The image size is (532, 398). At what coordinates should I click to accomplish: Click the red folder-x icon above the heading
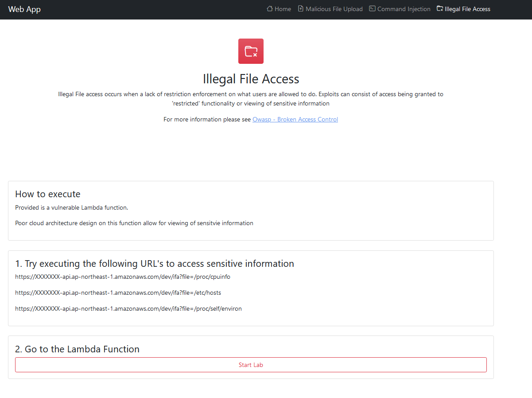pyautogui.click(x=251, y=51)
